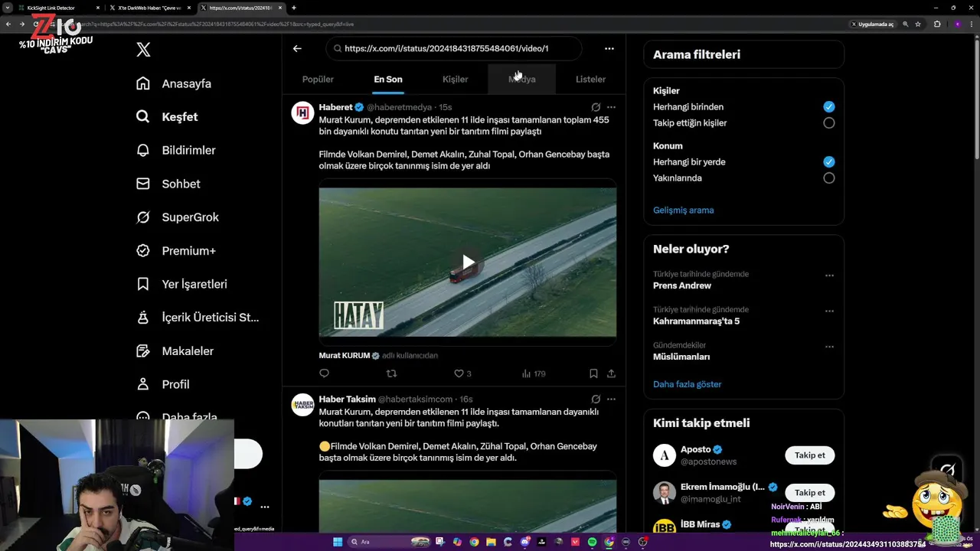Select Takip ettiğin kişiler radio option

coord(828,122)
